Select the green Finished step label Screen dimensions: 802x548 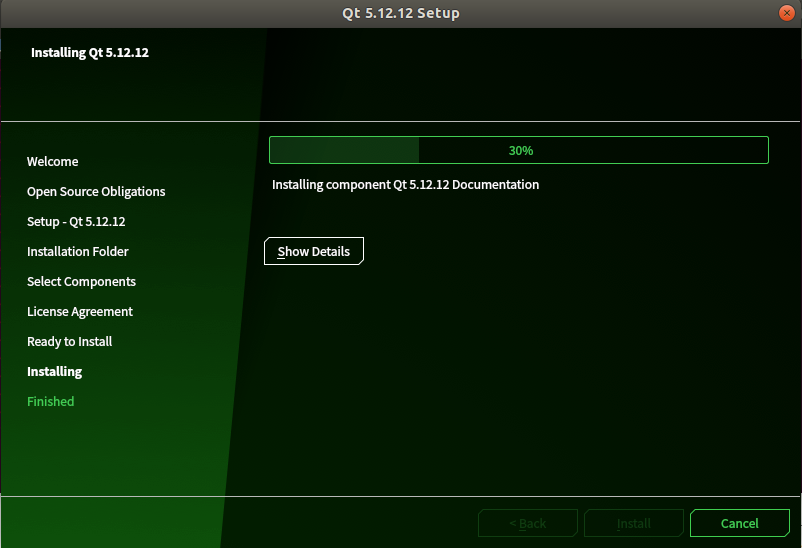pyautogui.click(x=51, y=402)
